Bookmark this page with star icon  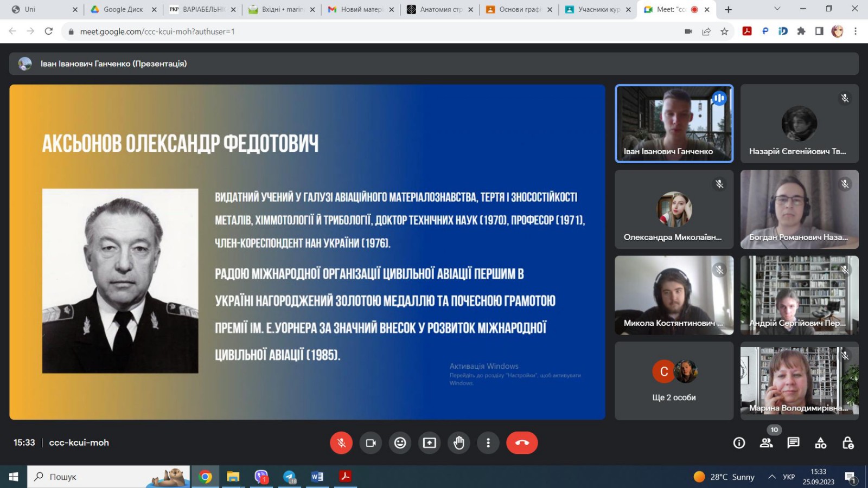[724, 31]
